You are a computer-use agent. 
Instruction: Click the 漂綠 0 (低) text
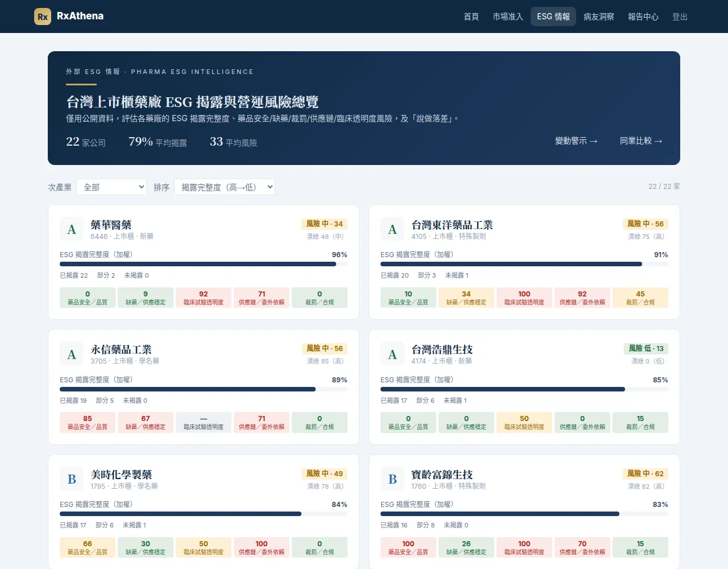(x=650, y=361)
